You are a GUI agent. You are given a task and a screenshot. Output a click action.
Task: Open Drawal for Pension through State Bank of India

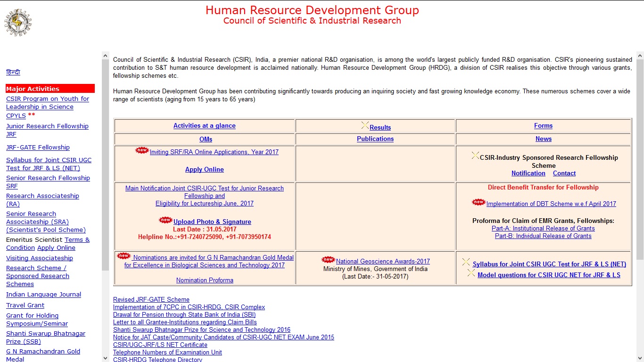click(x=184, y=315)
